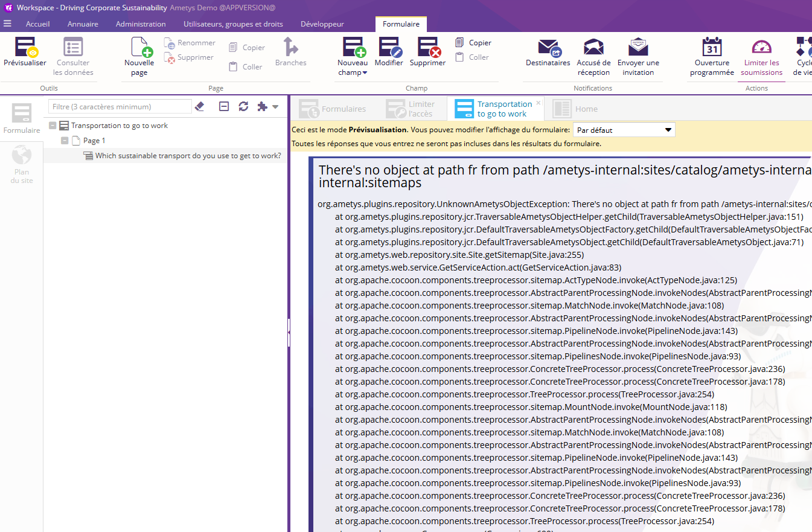Switch to the Home document tab
The image size is (812, 532).
coord(575,109)
